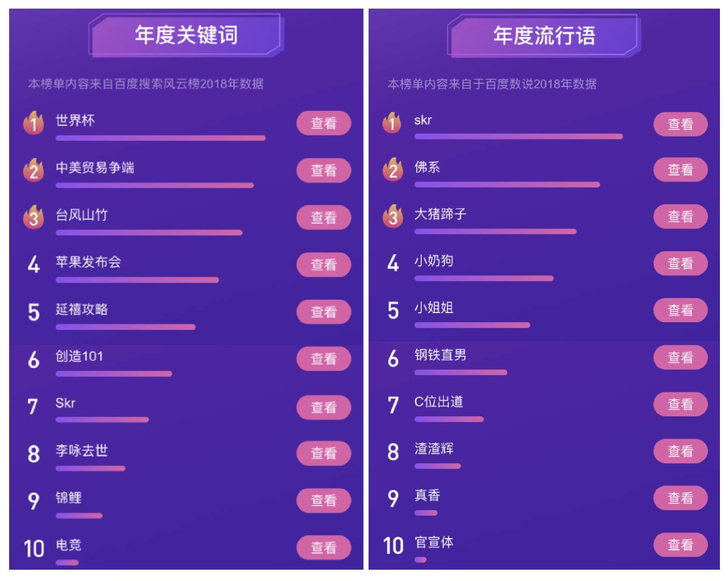The image size is (728, 581).
Task: Click the rank 1 flame icon beside skr
Action: click(392, 123)
